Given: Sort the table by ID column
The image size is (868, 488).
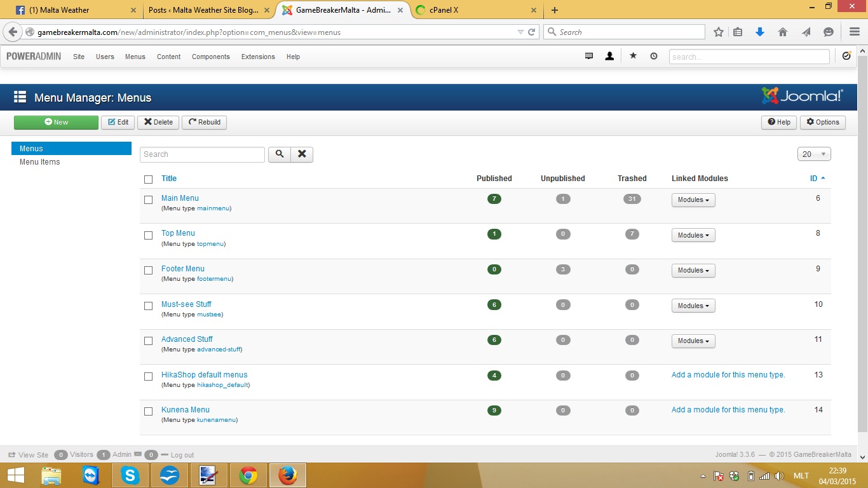Looking at the screenshot, I should tap(818, 179).
